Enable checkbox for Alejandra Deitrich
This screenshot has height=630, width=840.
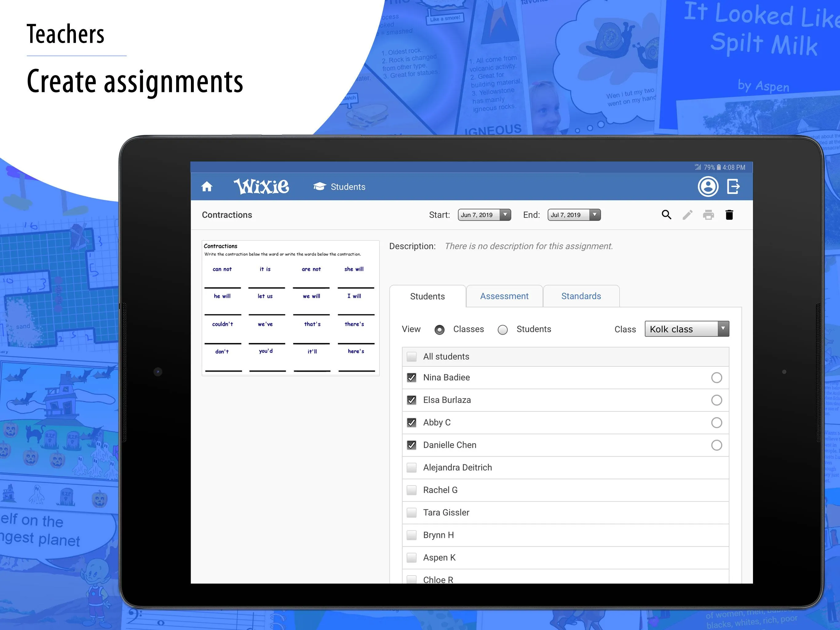pyautogui.click(x=411, y=468)
